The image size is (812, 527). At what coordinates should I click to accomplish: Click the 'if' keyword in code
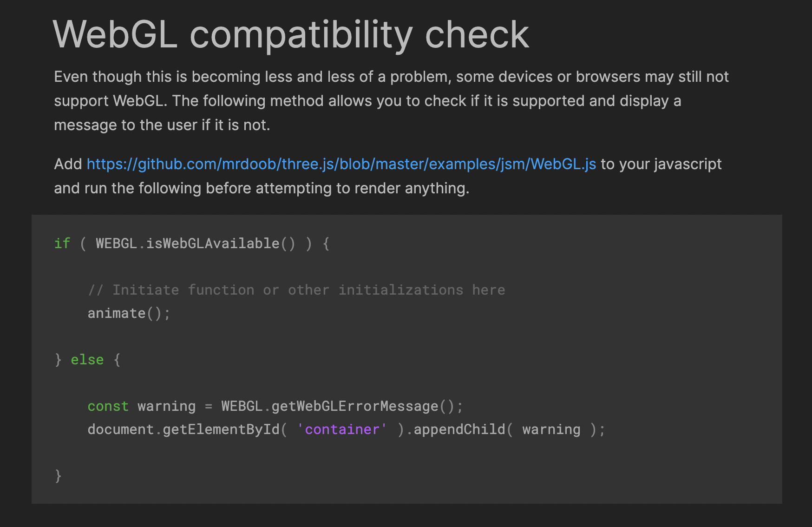(x=62, y=244)
